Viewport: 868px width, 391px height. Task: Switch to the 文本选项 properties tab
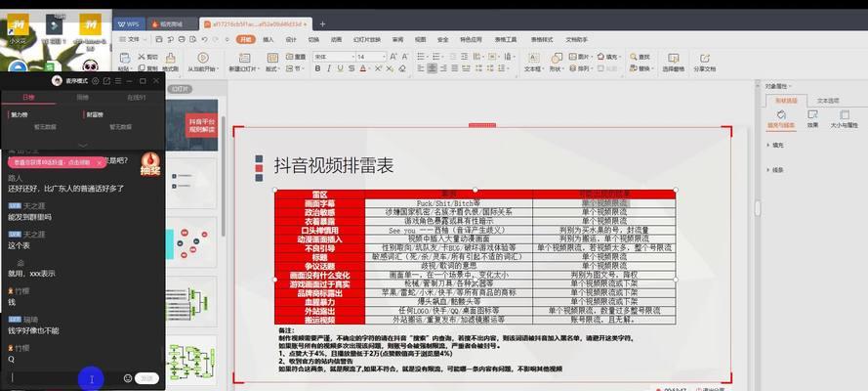[x=828, y=101]
